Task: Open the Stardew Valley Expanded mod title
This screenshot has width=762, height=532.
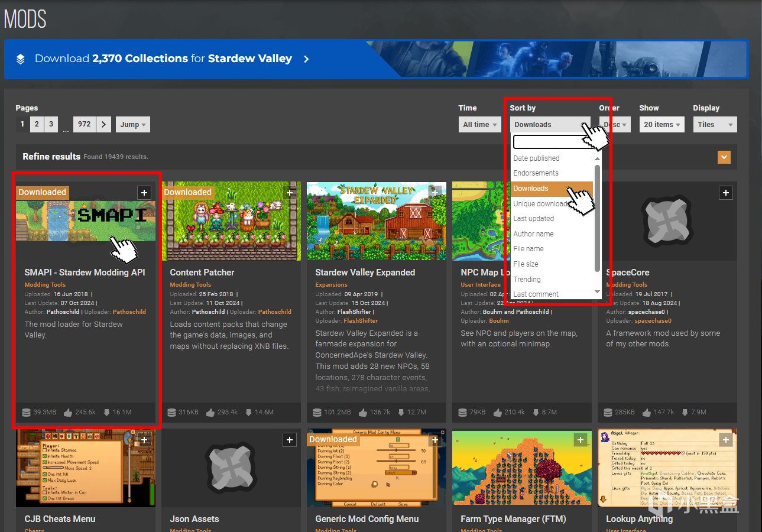Action: (365, 273)
